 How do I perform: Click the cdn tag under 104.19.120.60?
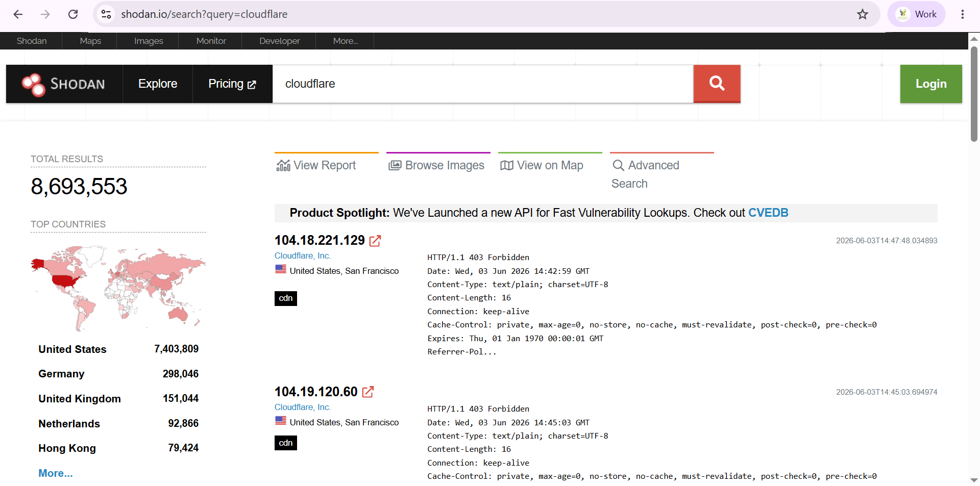286,443
